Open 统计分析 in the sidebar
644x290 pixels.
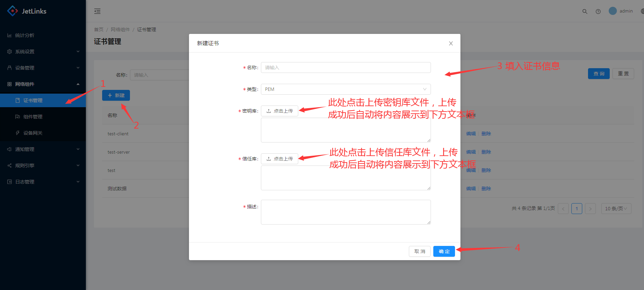pos(24,35)
